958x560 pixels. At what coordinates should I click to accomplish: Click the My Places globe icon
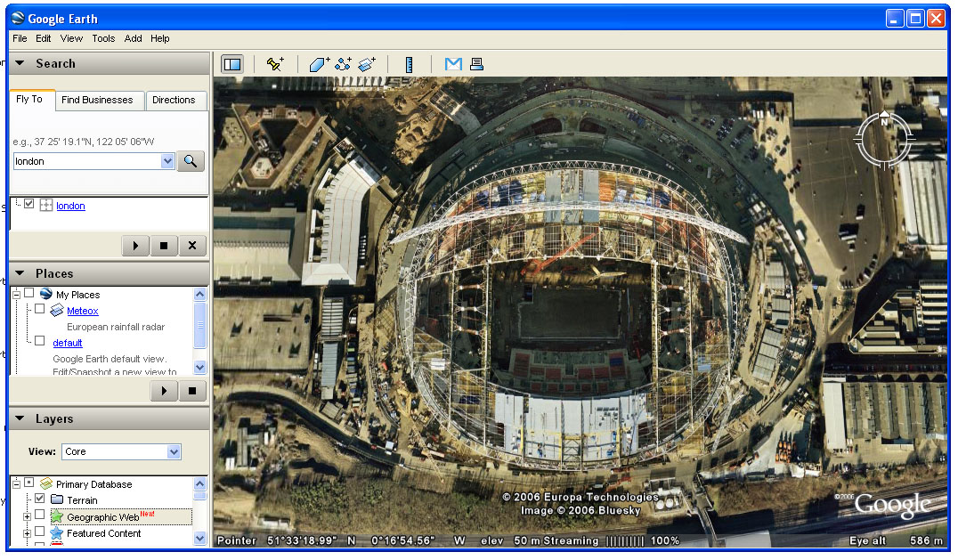45,294
